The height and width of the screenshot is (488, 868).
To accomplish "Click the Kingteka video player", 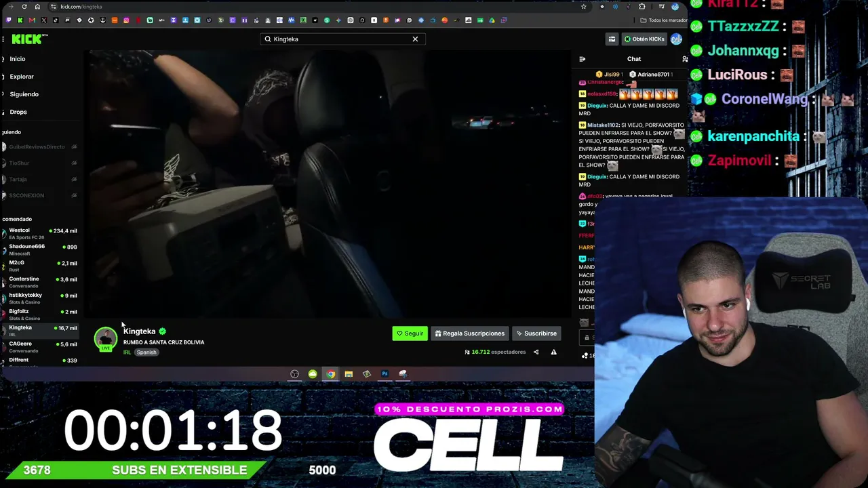I will 328,183.
